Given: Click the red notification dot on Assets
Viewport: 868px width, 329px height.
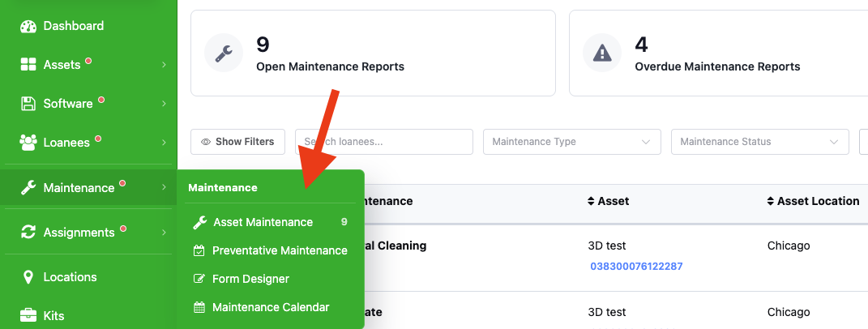Looking at the screenshot, I should click(x=88, y=61).
